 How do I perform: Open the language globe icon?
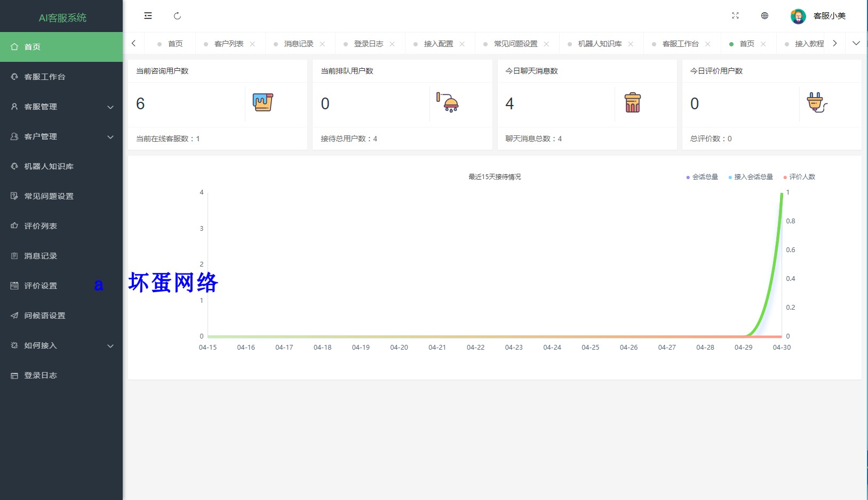pos(765,16)
